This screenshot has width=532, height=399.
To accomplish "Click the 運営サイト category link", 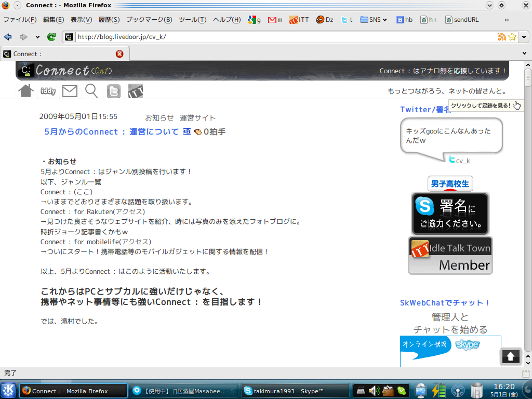I will (x=197, y=118).
